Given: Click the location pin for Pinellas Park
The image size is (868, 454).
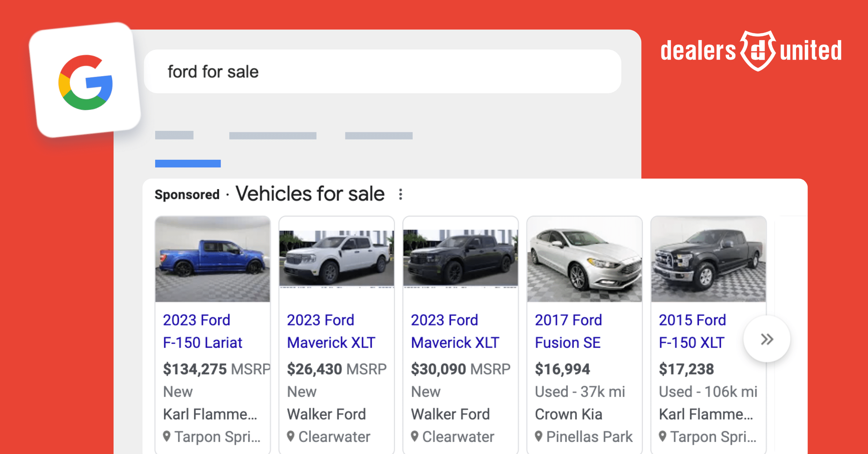Looking at the screenshot, I should pyautogui.click(x=539, y=437).
